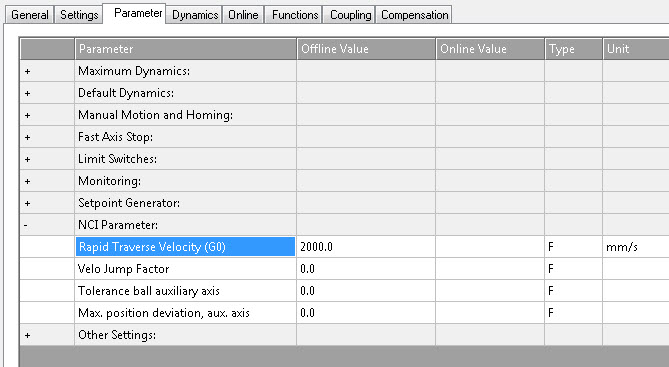The image size is (669, 367).
Task: Click Type F cell of Velo Jump Factor
Action: click(573, 269)
